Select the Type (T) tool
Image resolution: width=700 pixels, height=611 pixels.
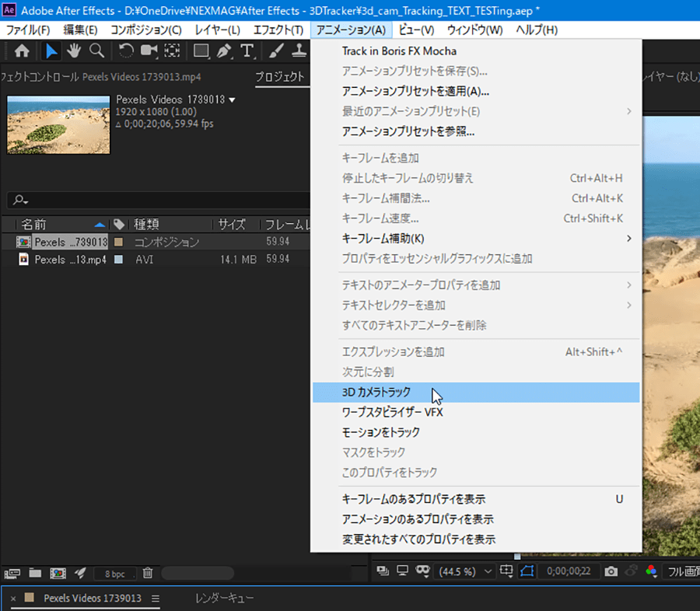[x=247, y=51]
